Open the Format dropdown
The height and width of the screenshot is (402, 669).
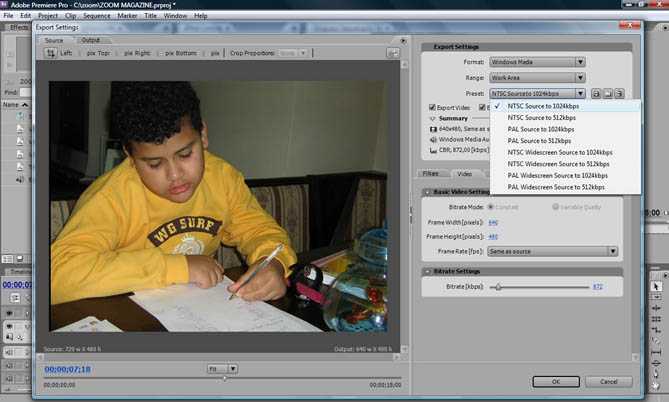coord(537,62)
